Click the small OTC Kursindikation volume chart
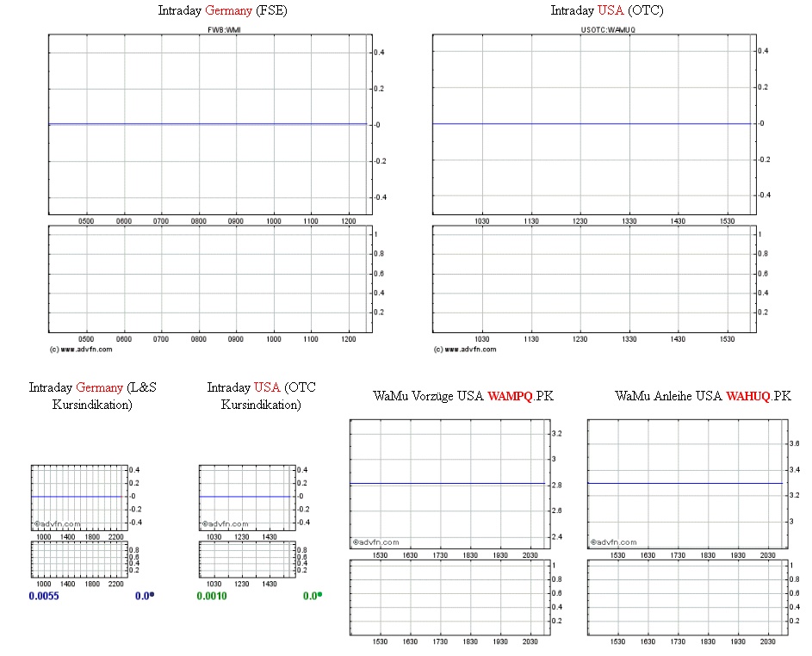 coord(247,560)
